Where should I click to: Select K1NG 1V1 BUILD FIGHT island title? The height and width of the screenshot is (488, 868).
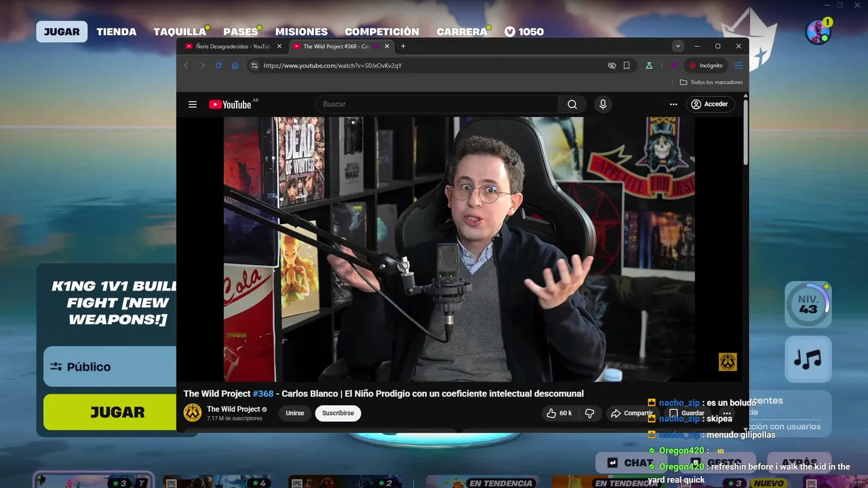(x=114, y=302)
